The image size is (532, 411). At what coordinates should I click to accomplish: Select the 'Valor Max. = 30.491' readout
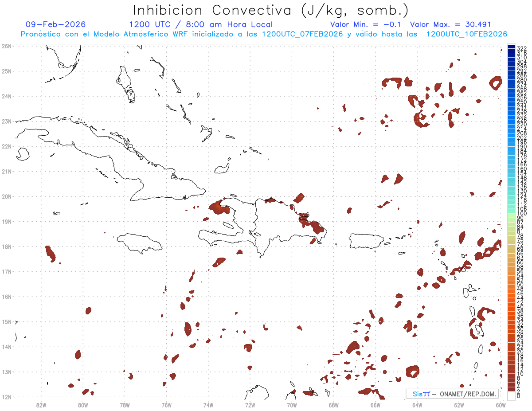click(x=450, y=24)
